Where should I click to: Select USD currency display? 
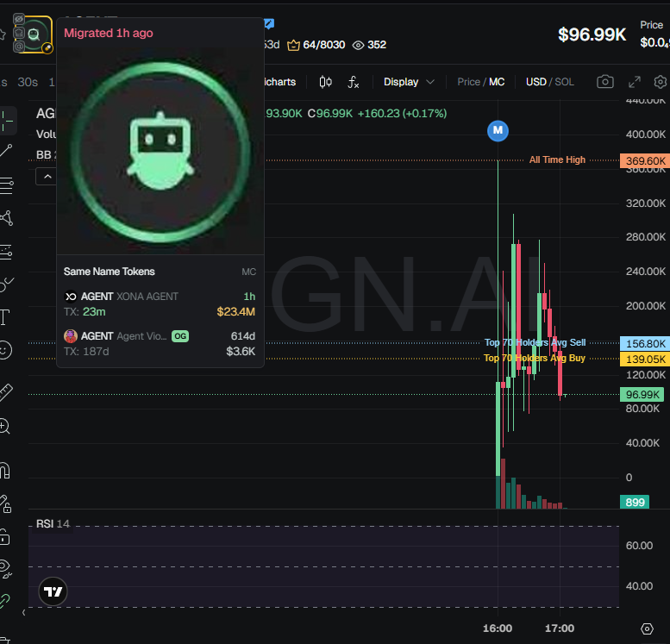pos(535,82)
